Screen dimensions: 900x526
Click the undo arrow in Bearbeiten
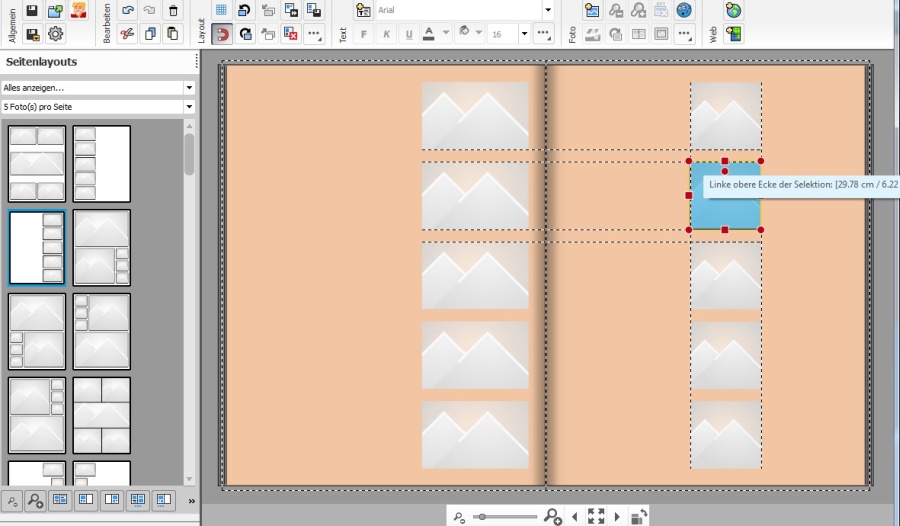pos(127,11)
